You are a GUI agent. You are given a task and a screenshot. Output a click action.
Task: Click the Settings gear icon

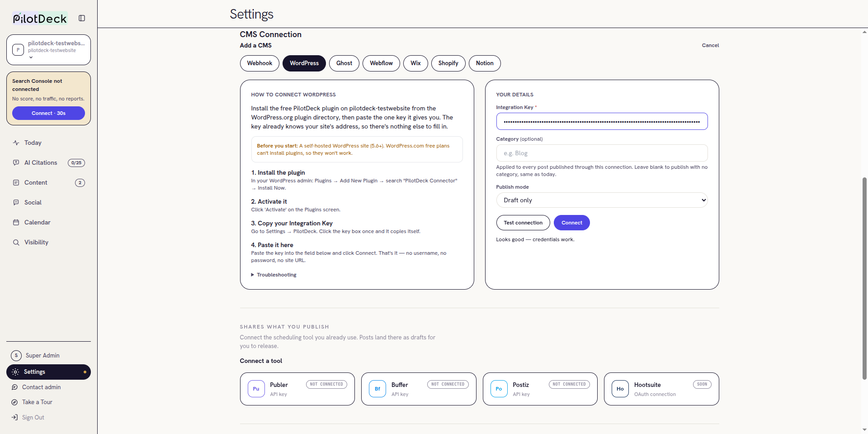click(x=15, y=372)
